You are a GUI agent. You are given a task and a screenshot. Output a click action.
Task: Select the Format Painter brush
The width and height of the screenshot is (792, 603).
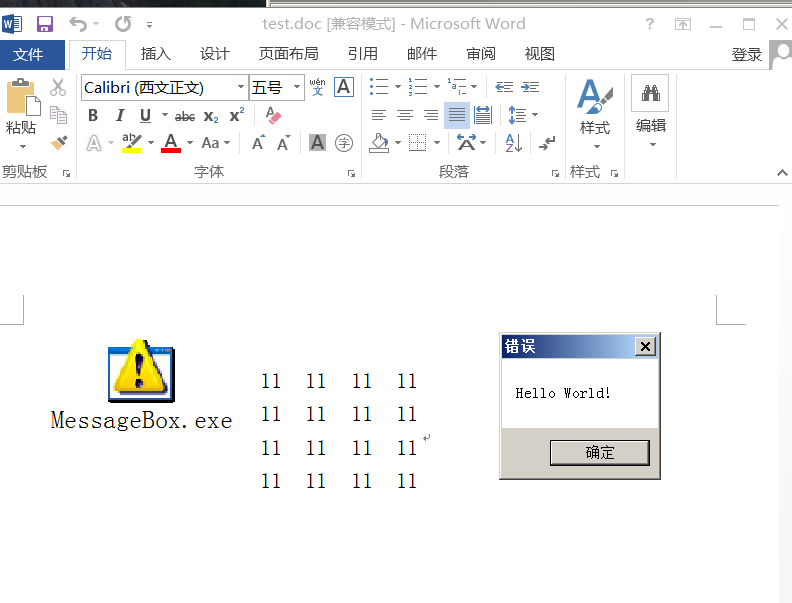point(59,142)
